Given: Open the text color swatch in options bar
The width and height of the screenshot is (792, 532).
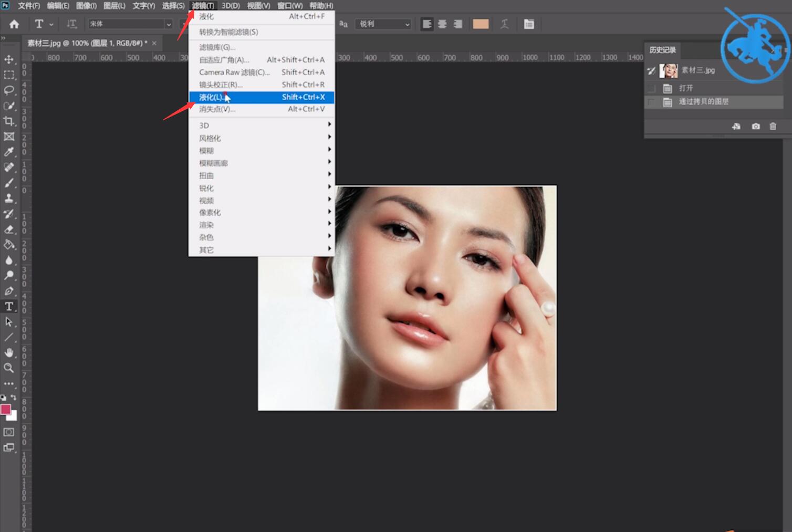Looking at the screenshot, I should pos(481,24).
